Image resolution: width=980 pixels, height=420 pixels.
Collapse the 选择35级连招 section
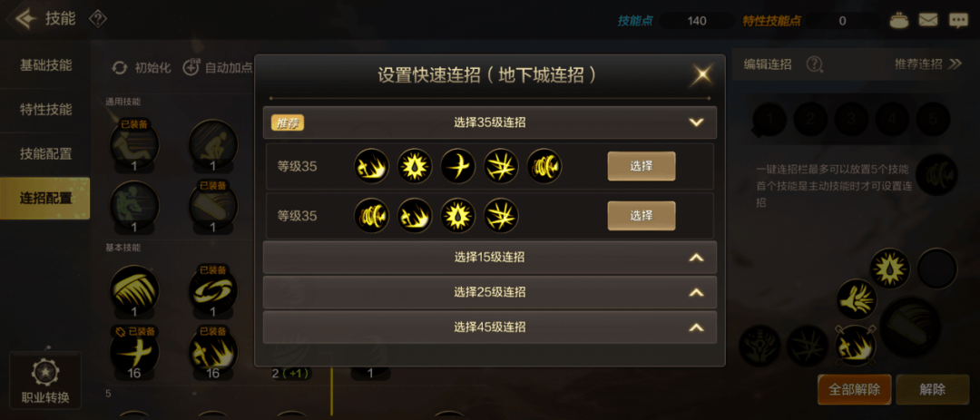pyautogui.click(x=696, y=122)
